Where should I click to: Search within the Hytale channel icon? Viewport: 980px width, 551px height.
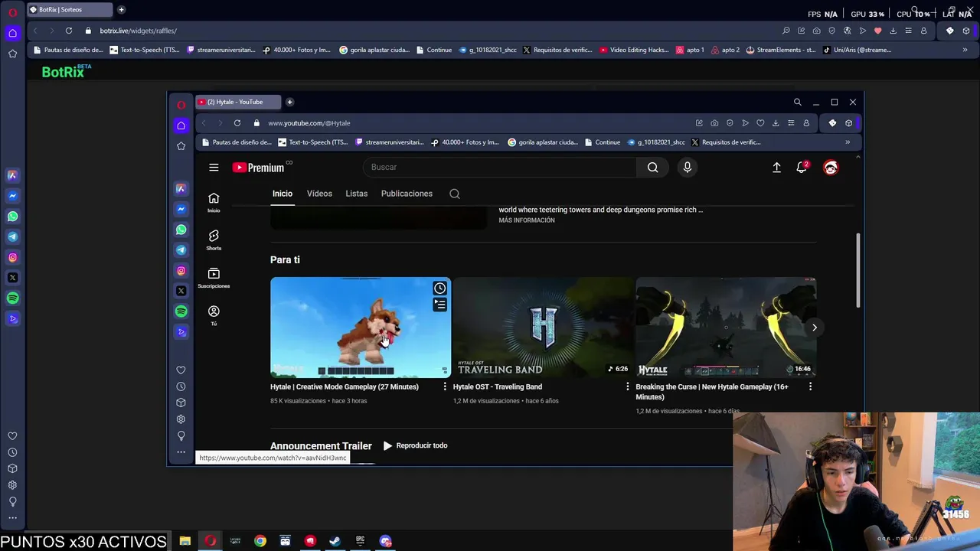tap(455, 194)
